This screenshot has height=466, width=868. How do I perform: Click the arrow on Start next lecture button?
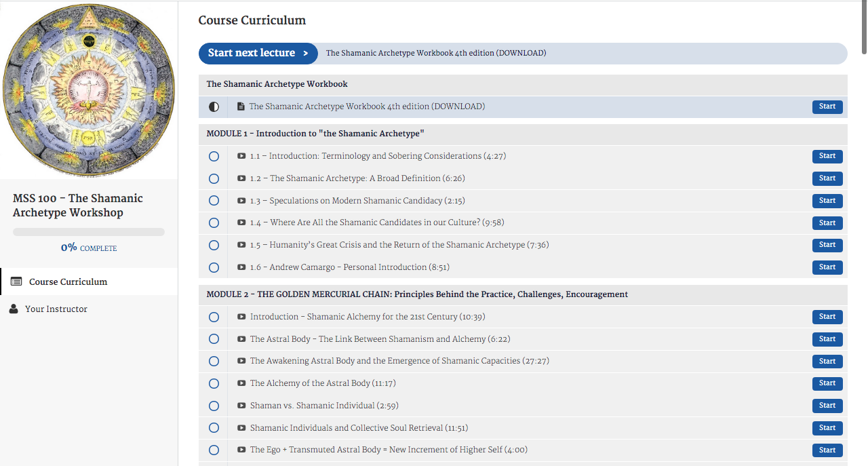(306, 54)
